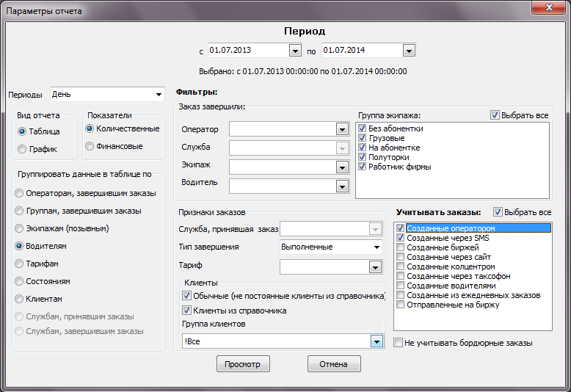Open the Группа клиентов dropdown

coord(377,341)
